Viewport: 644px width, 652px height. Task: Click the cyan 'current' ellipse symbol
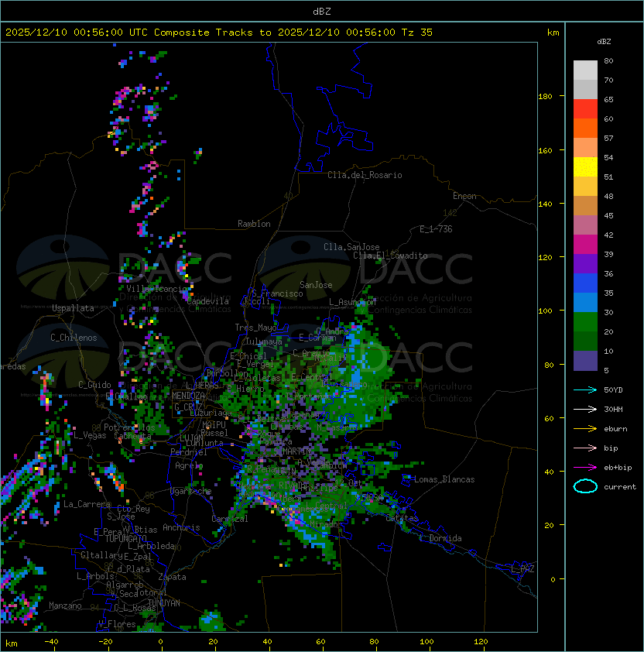(x=585, y=486)
